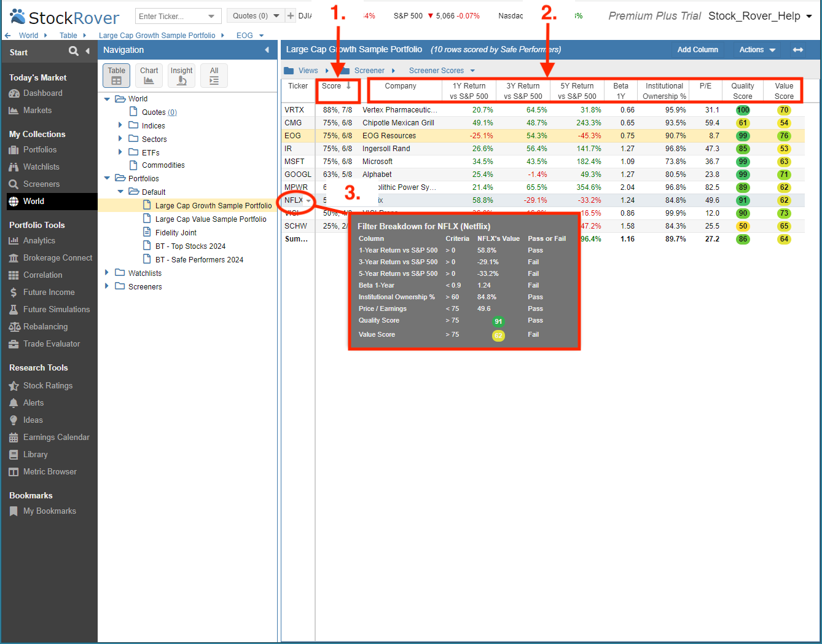
Task: Go back using the breadcrumb left arrow
Action: click(7, 36)
